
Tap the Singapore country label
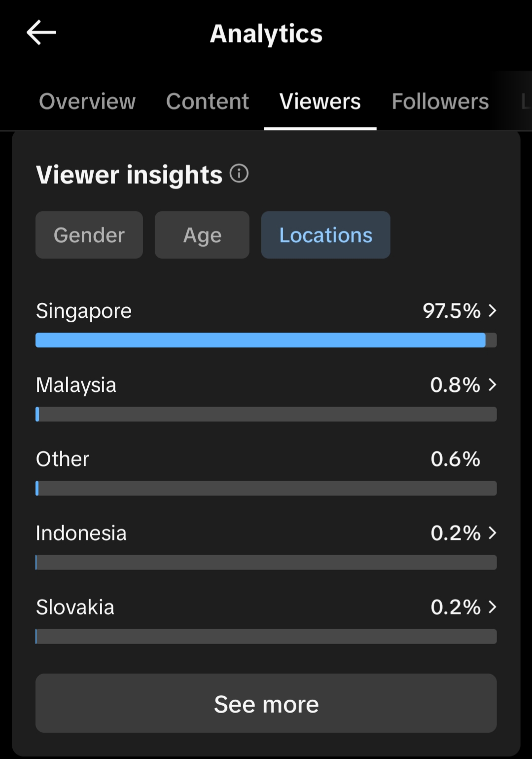tap(84, 311)
